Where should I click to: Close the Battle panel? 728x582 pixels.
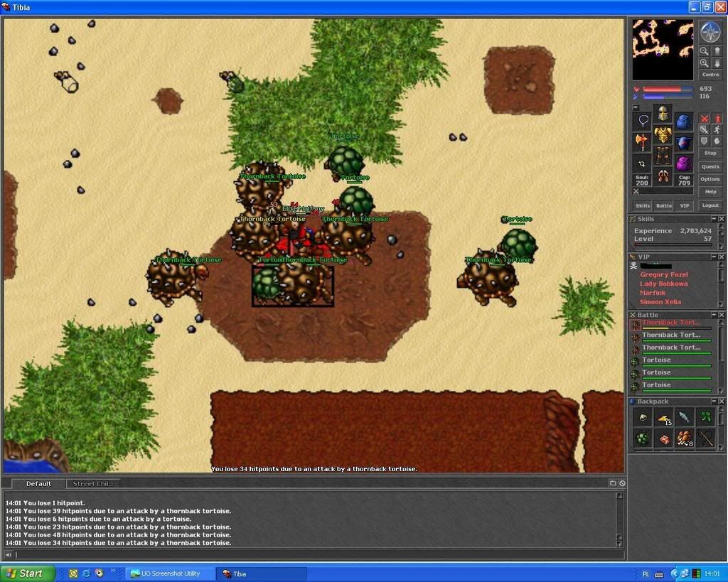tap(722, 315)
